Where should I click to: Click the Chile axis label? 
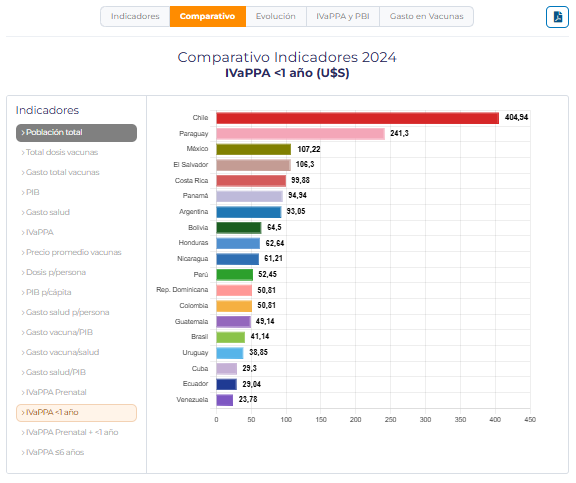click(200, 118)
